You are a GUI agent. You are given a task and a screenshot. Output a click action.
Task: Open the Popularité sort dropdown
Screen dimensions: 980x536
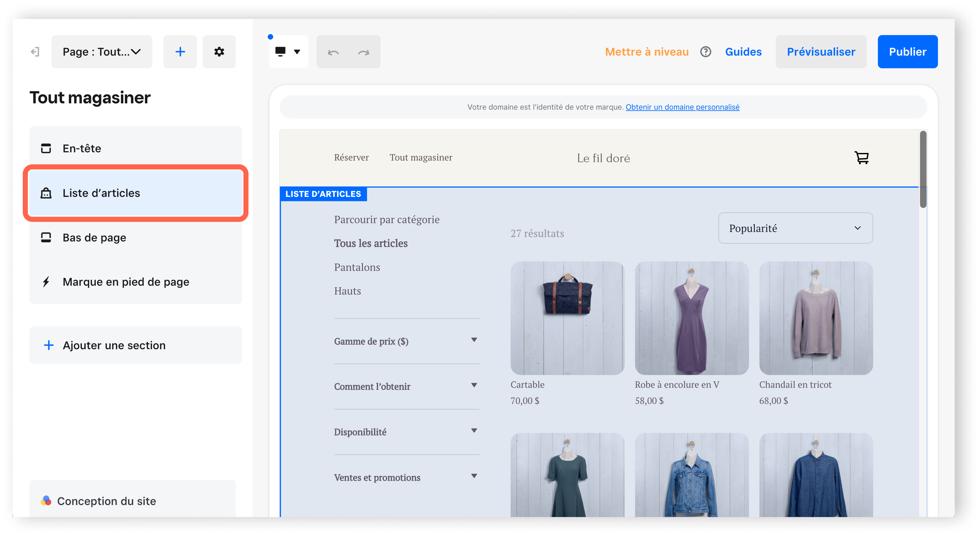coord(795,228)
